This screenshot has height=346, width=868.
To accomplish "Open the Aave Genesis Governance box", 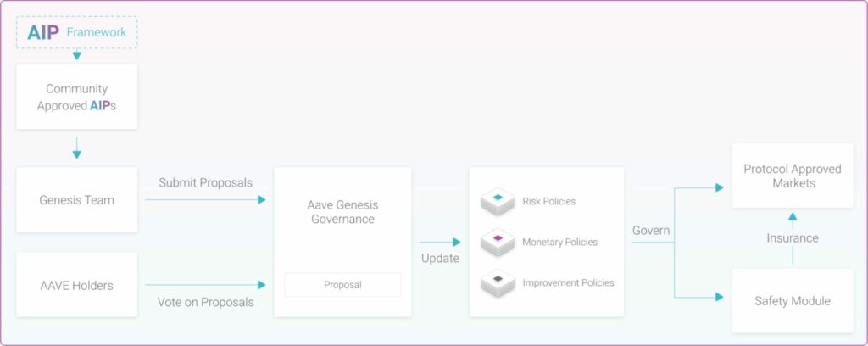I will click(342, 242).
